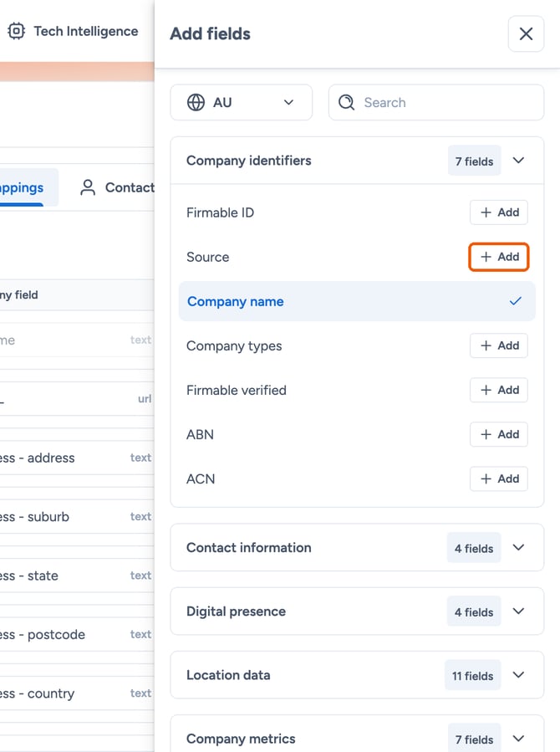The width and height of the screenshot is (560, 752).
Task: Click the person icon on Contact tab
Action: (88, 187)
